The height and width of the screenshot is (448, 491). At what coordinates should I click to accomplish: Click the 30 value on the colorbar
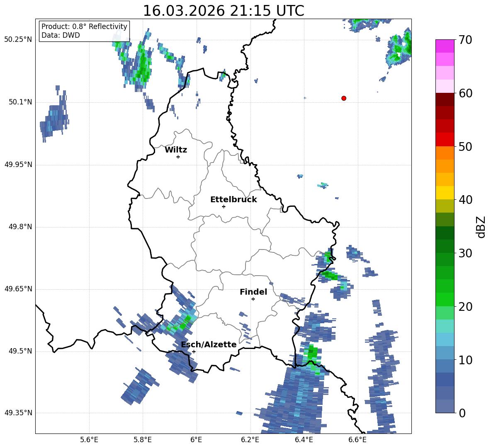click(x=465, y=253)
